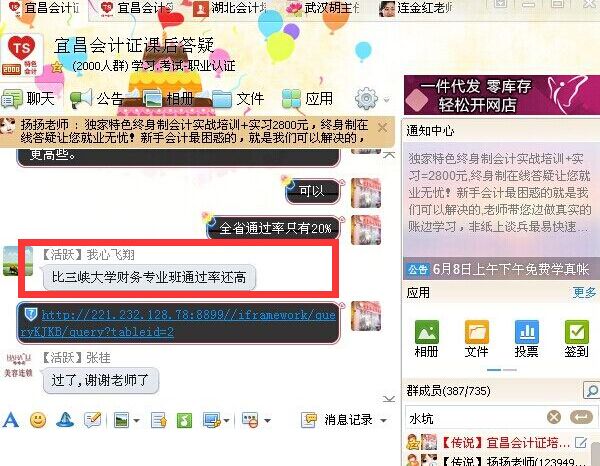Open the smiley emoji picker

pyautogui.click(x=38, y=420)
